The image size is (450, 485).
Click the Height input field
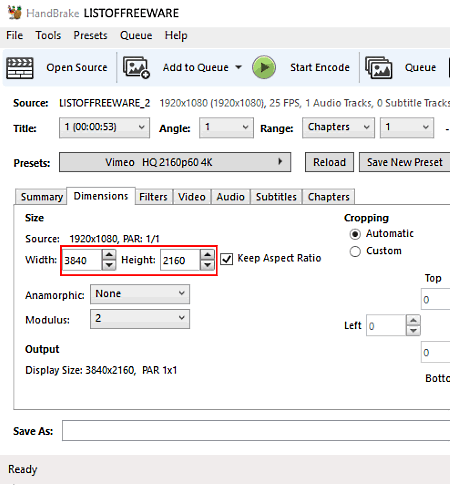coord(180,260)
